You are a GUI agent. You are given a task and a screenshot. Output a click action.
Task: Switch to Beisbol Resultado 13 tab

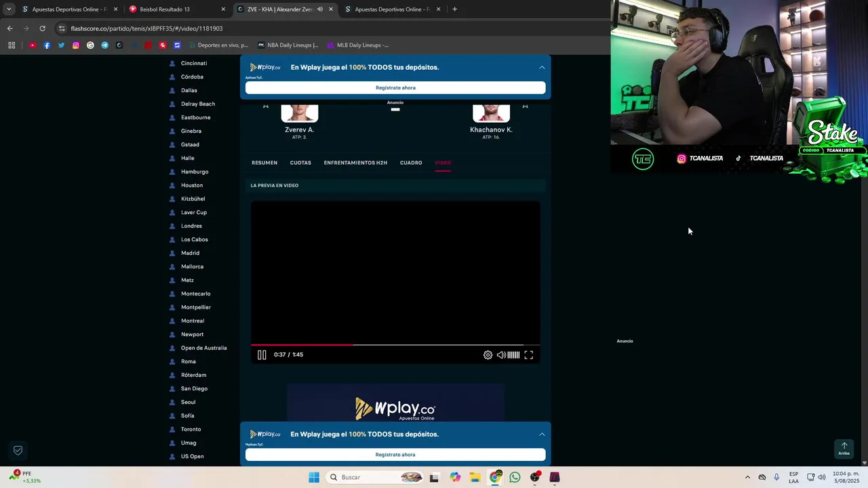pos(165,9)
